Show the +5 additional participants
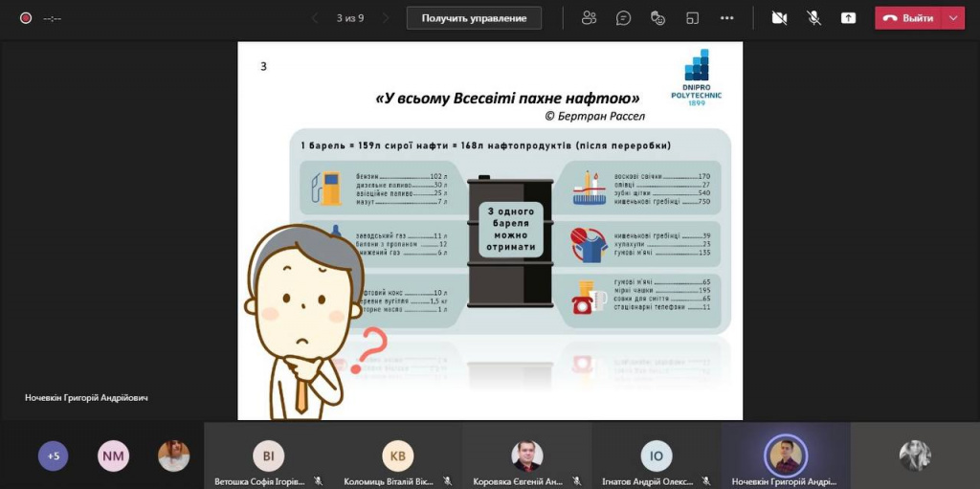This screenshot has width=980, height=489. pos(54,456)
